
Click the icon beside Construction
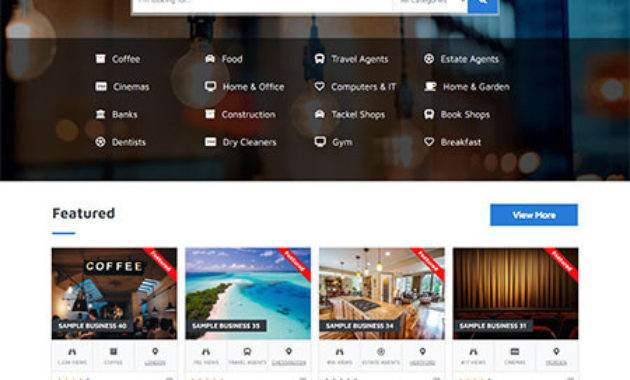coord(210,114)
